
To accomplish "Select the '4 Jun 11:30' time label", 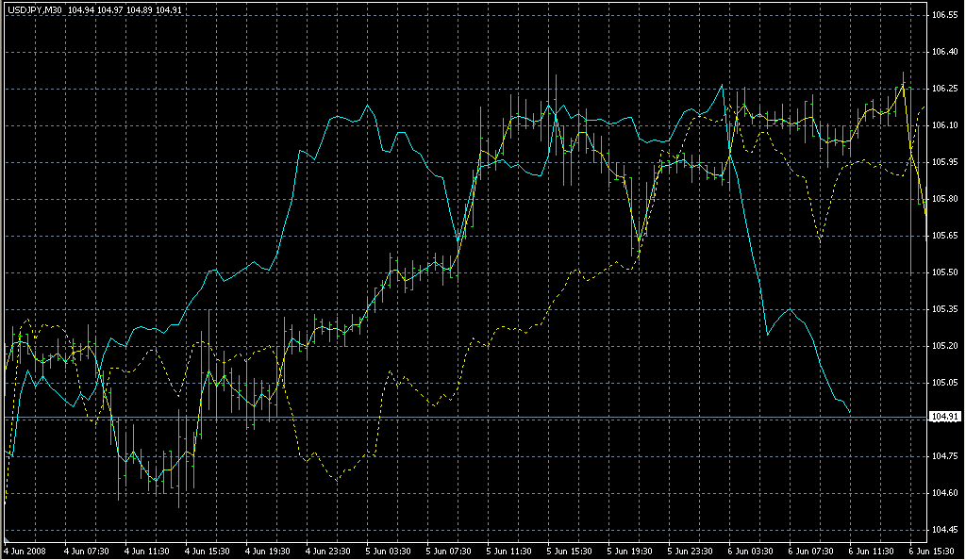I will click(x=148, y=551).
